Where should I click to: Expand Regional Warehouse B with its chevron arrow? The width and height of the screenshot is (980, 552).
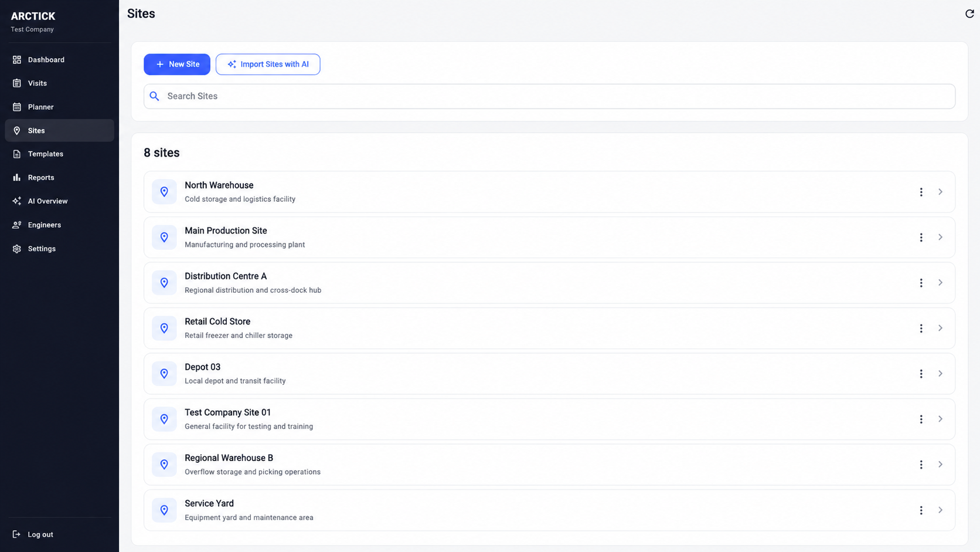tap(940, 465)
